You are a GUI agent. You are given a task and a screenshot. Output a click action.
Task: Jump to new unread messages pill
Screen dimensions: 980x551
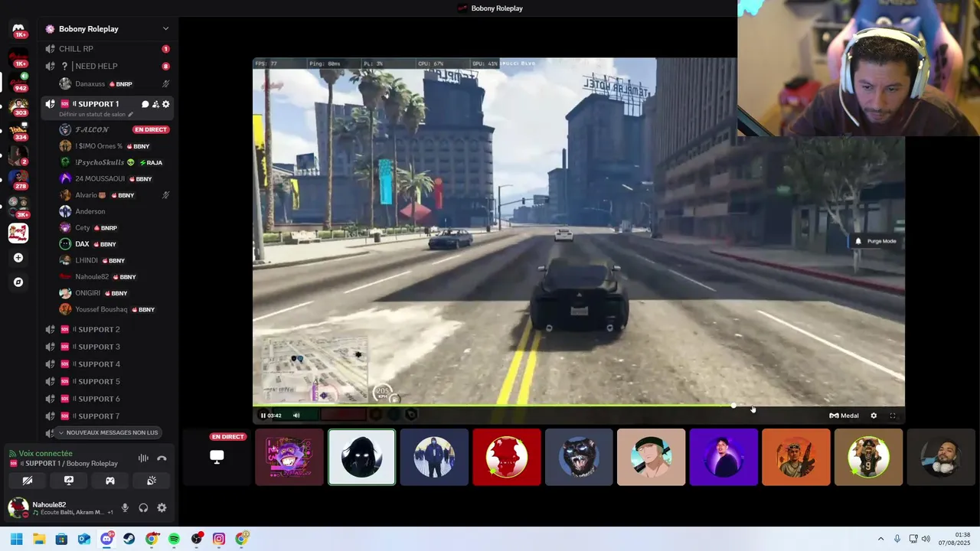point(107,432)
